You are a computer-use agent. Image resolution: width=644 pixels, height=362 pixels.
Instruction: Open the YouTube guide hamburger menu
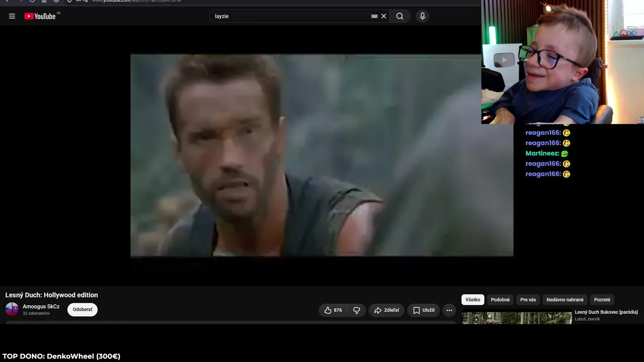12,16
